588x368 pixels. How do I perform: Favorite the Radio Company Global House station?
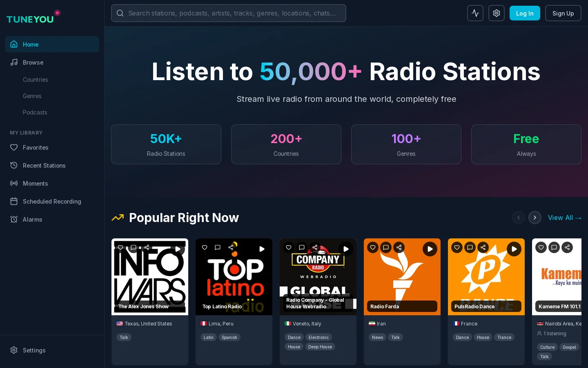(289, 247)
